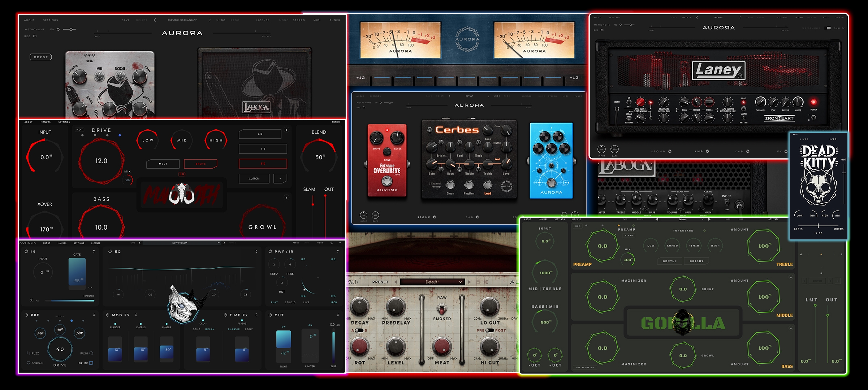Toggle the IN section power button
The image size is (868, 390).
tap(26, 251)
